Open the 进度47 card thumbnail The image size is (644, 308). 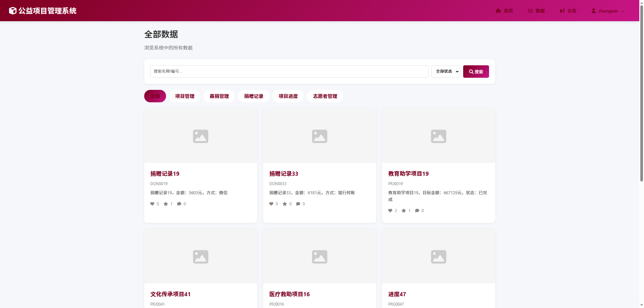(439, 256)
